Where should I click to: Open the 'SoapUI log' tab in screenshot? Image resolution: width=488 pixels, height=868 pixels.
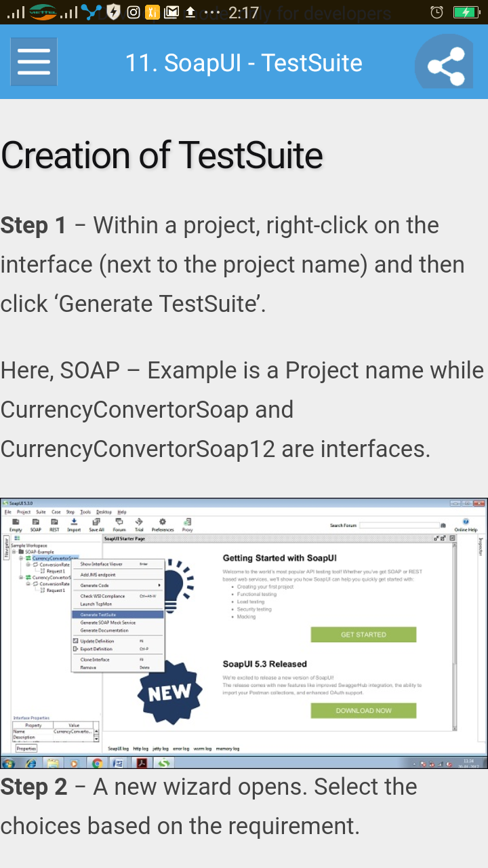click(119, 749)
